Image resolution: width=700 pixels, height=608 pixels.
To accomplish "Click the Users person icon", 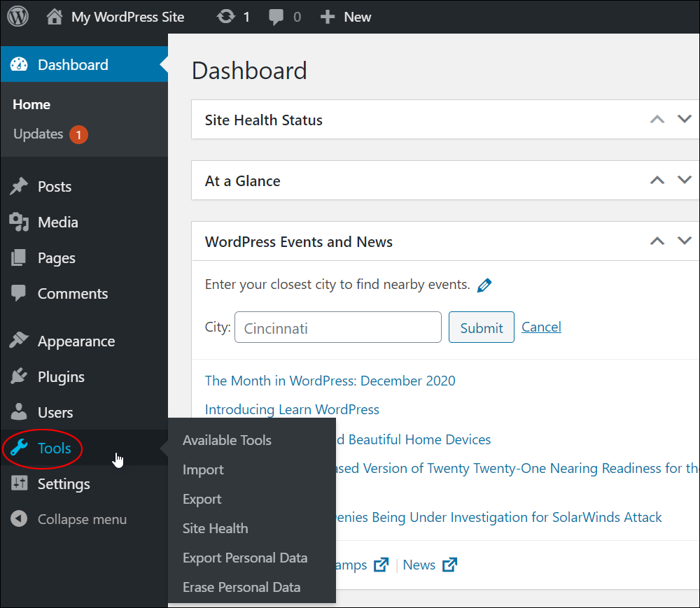I will (x=19, y=411).
